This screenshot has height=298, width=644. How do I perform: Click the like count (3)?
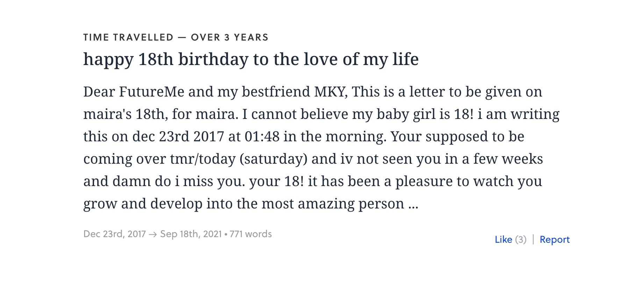[521, 240]
